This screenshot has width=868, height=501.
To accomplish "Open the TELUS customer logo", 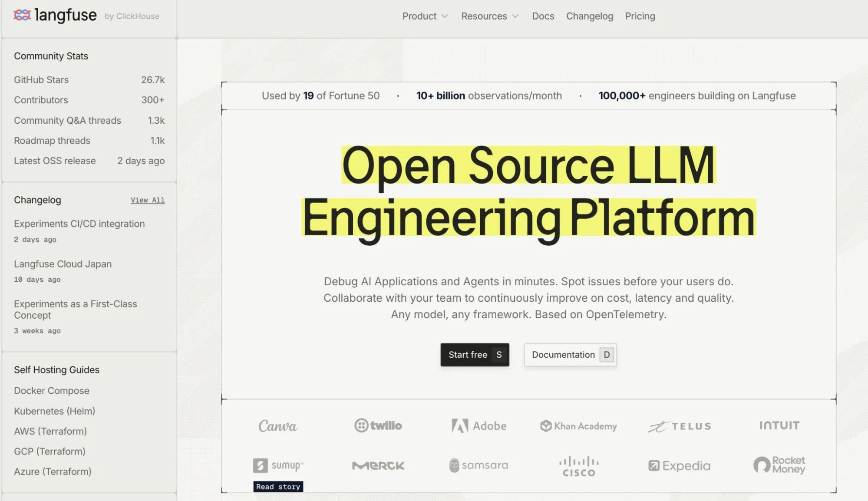I will click(x=679, y=426).
